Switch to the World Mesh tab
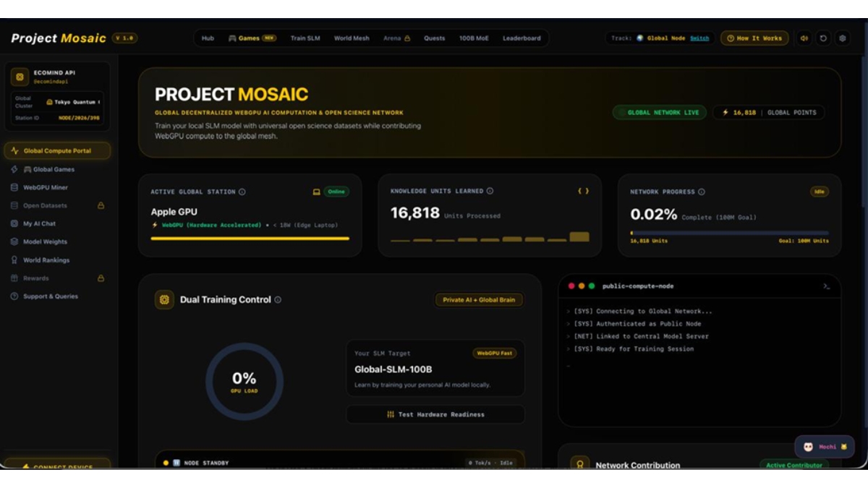Screen dimensions: 868x488 (352, 38)
